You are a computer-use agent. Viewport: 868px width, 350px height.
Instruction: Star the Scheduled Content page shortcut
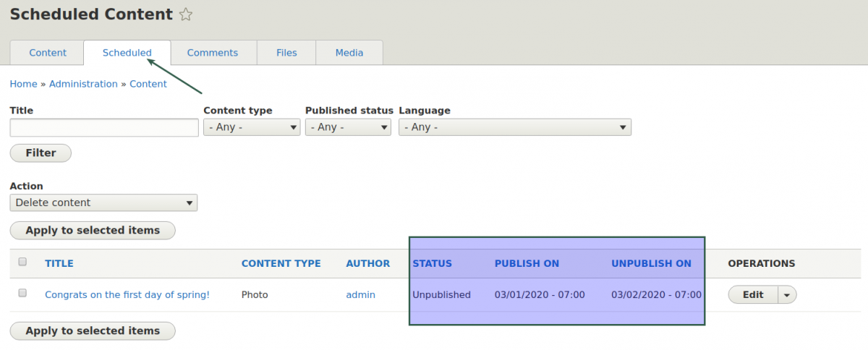point(186,14)
